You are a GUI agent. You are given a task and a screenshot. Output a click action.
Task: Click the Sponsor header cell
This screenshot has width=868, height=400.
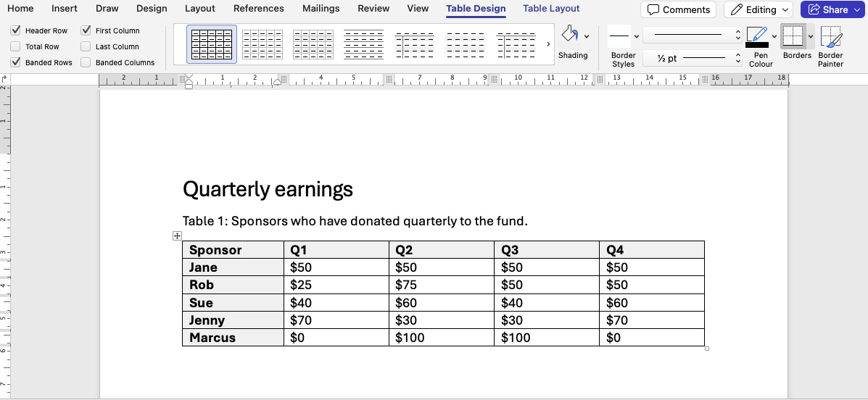pos(233,249)
